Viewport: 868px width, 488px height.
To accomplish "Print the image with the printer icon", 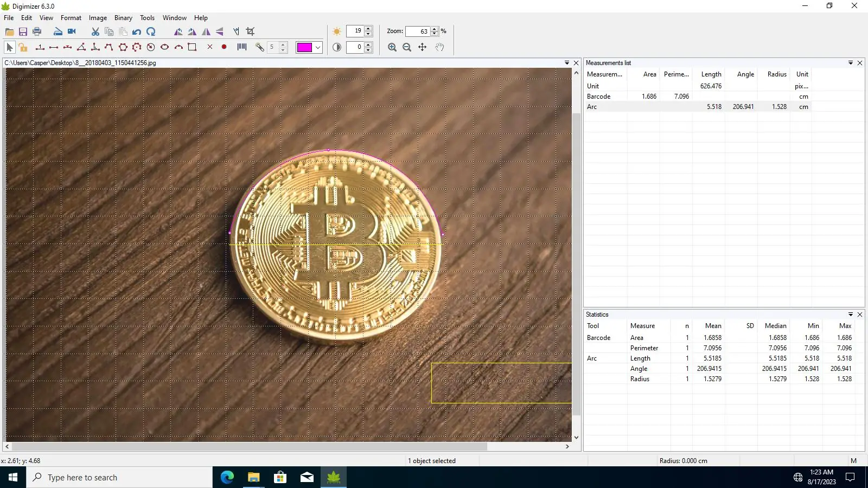I will coord(37,31).
